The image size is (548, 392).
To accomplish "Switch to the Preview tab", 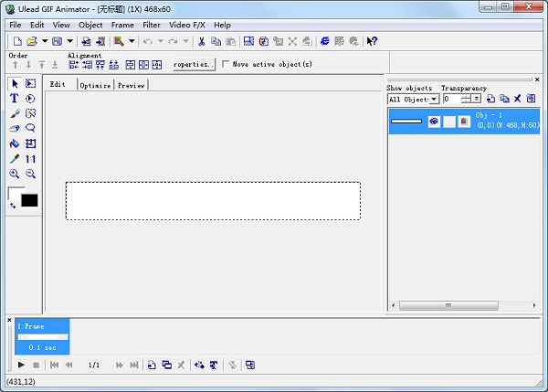I will pos(131,85).
